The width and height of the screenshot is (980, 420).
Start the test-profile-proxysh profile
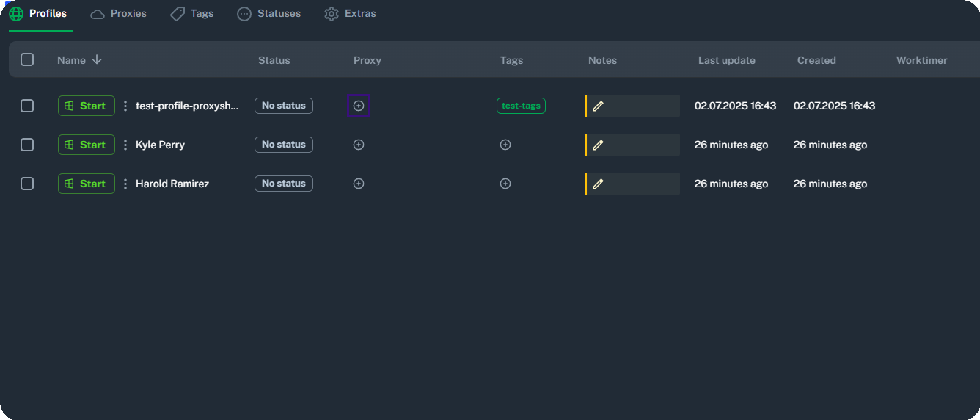point(87,106)
